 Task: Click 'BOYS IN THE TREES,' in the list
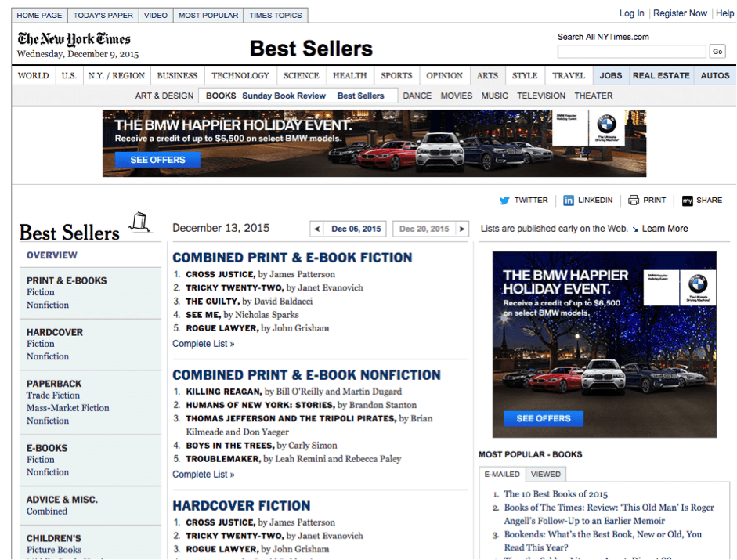(230, 446)
